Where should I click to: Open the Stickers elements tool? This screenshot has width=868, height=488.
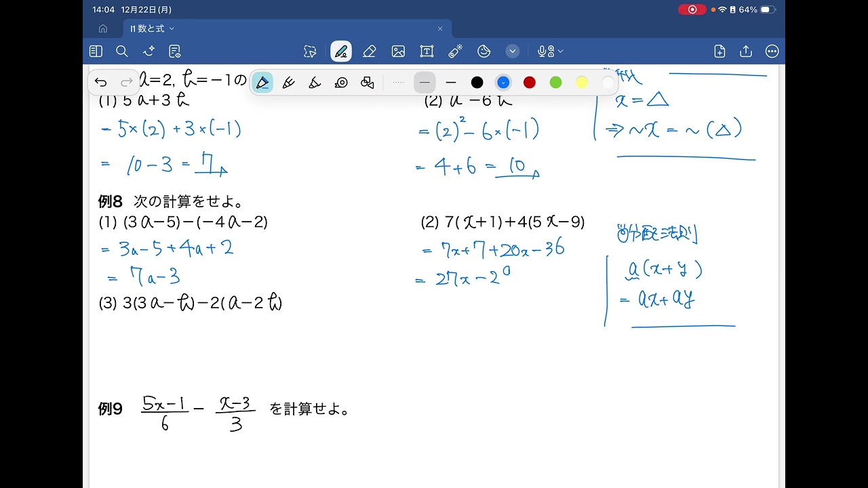(x=484, y=52)
